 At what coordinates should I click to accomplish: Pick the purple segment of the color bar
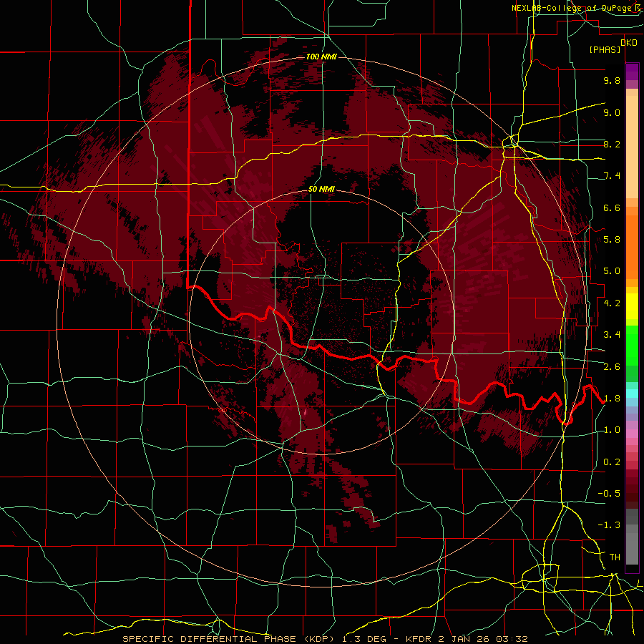pos(632,72)
